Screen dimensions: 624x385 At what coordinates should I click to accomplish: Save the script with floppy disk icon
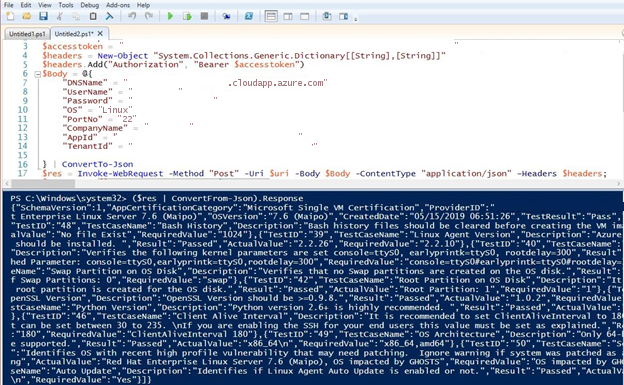point(43,16)
